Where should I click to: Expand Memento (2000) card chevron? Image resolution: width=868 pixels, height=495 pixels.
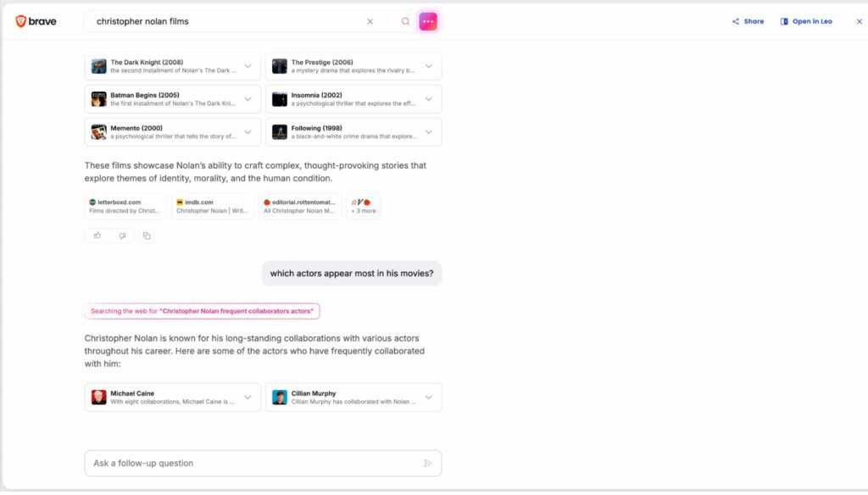coord(248,132)
